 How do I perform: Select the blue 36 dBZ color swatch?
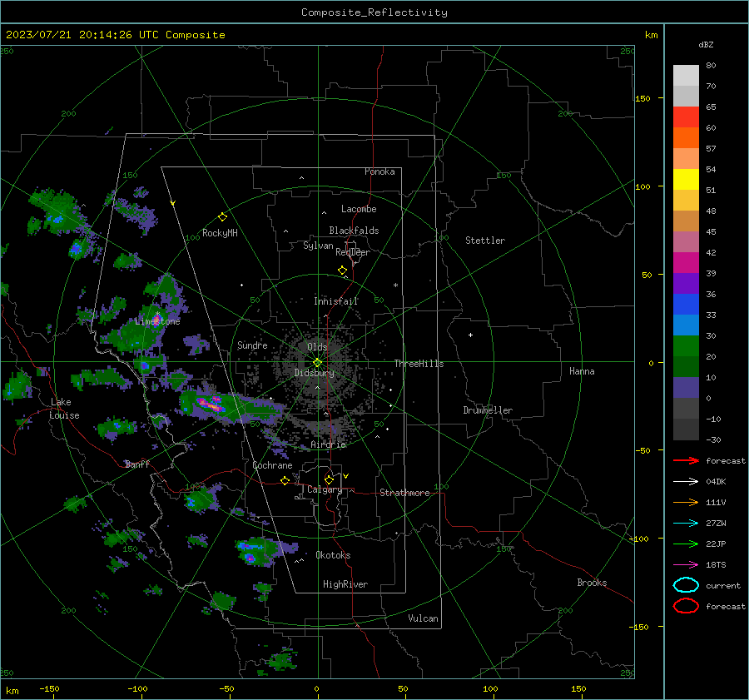coord(686,305)
